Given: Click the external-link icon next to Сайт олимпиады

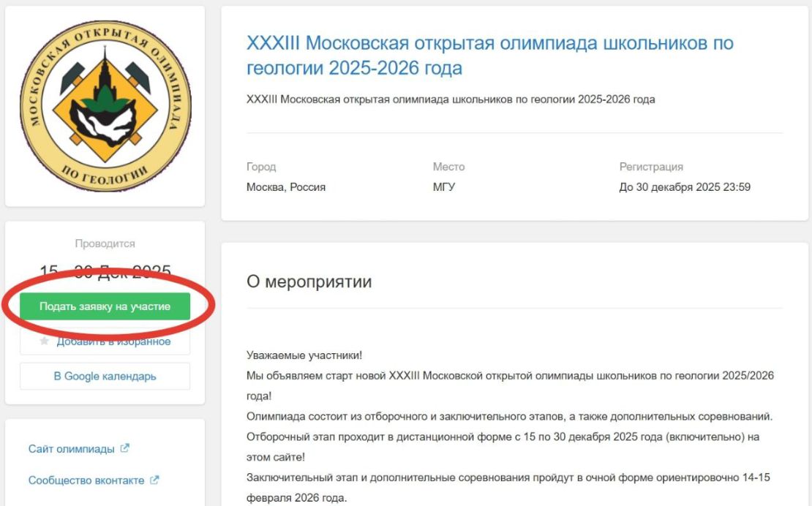Looking at the screenshot, I should click(x=124, y=448).
